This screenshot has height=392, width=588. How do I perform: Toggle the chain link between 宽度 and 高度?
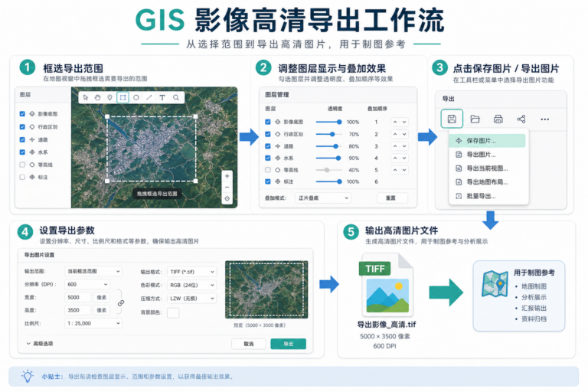coord(121,303)
